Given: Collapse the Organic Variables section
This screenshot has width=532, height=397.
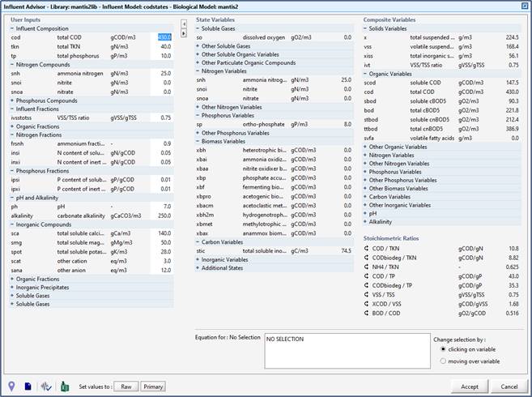Looking at the screenshot, I should tap(365, 74).
